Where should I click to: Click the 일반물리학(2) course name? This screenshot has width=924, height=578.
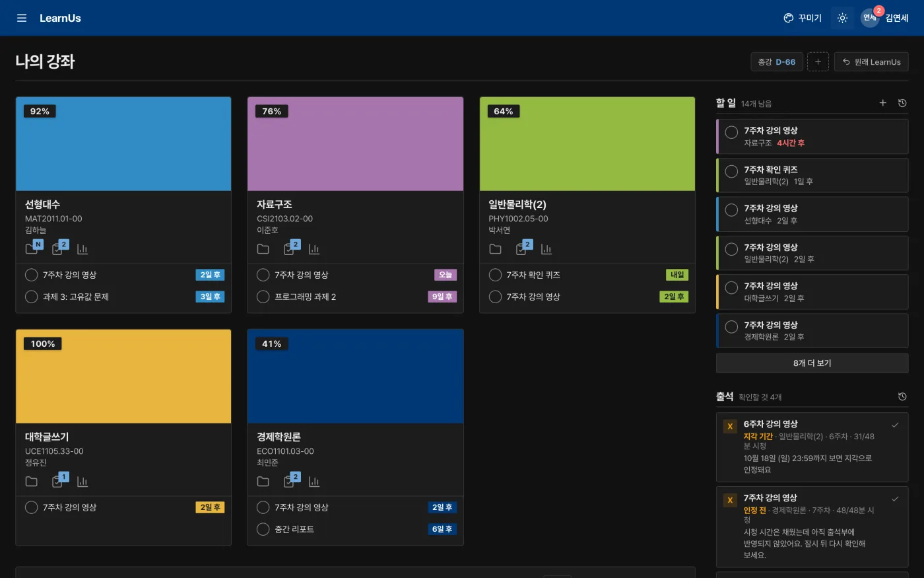tap(517, 205)
